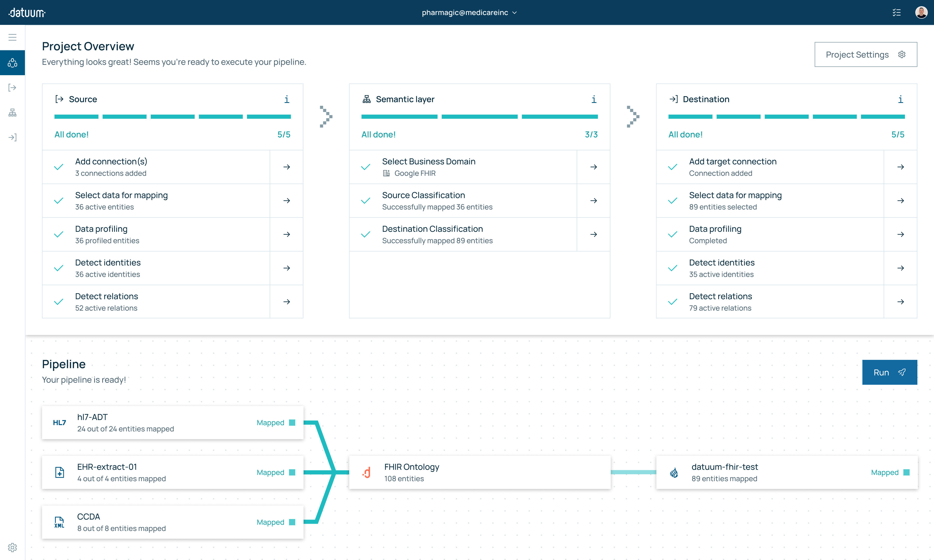Screen dimensions: 934x560
Task: Open settings gear at sidebar bottom
Action: (12, 547)
